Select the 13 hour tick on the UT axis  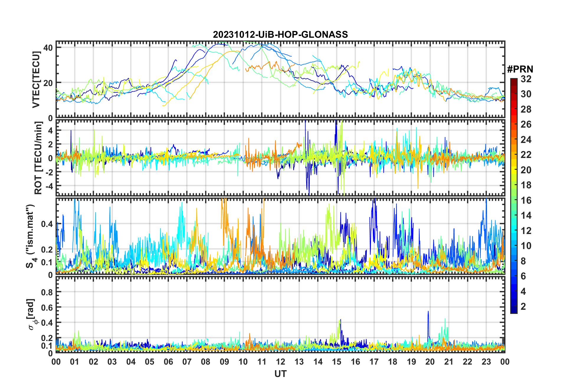[x=299, y=362]
